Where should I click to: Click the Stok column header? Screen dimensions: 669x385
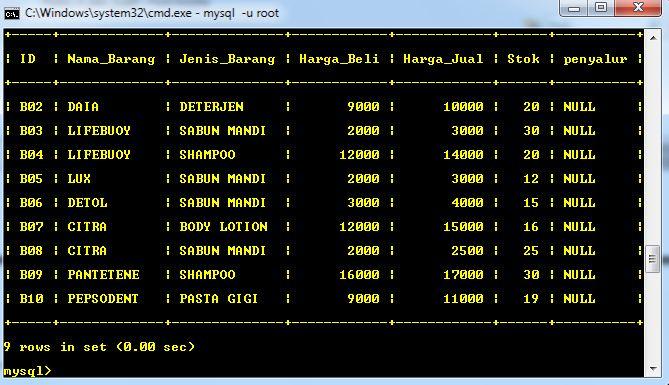(x=523, y=59)
